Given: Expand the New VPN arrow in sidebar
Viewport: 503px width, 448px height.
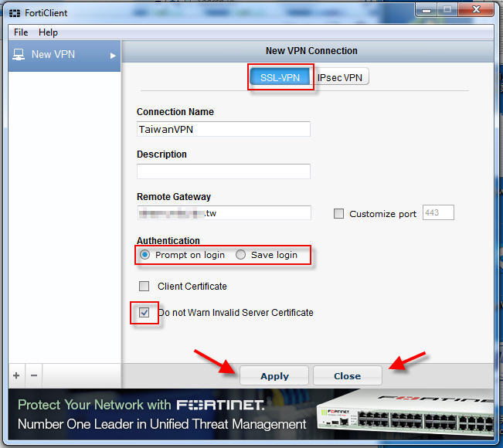Looking at the screenshot, I should click(113, 56).
